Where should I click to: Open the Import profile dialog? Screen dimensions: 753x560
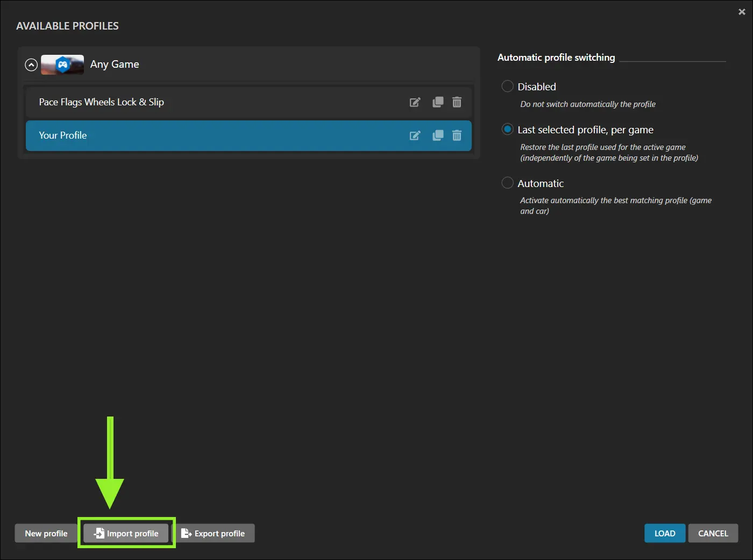pyautogui.click(x=126, y=533)
